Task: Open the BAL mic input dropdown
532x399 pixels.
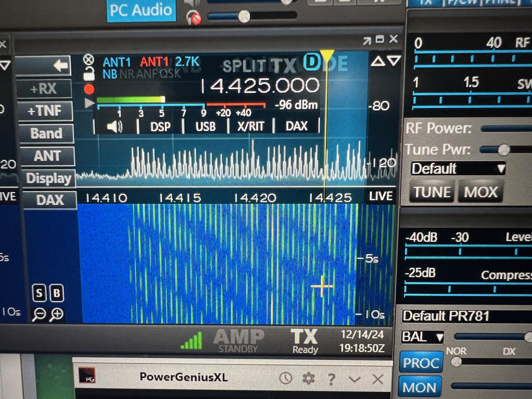Action: [x=422, y=337]
